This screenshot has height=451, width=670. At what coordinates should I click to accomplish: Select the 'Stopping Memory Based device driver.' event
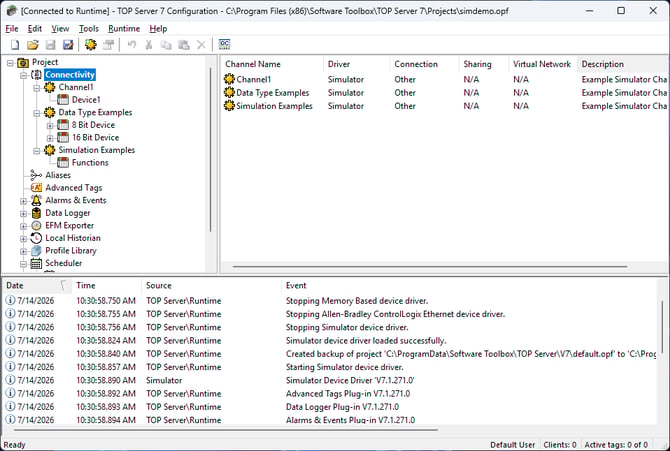tap(331, 301)
